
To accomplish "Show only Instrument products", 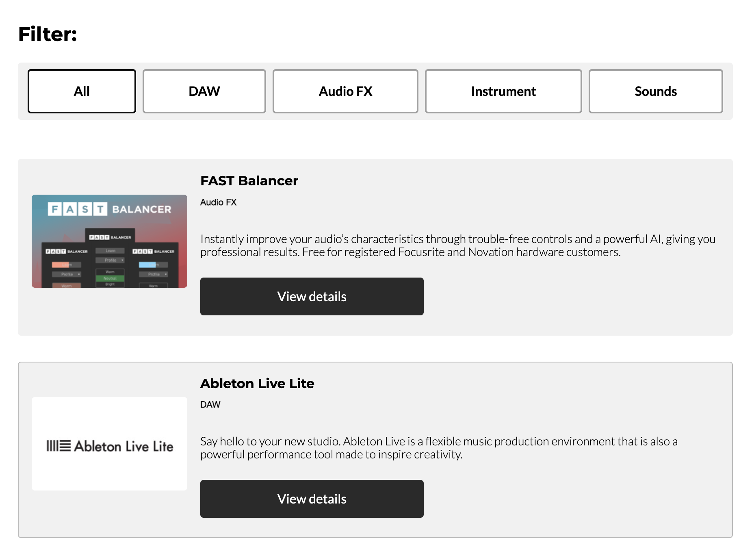I will 503,91.
